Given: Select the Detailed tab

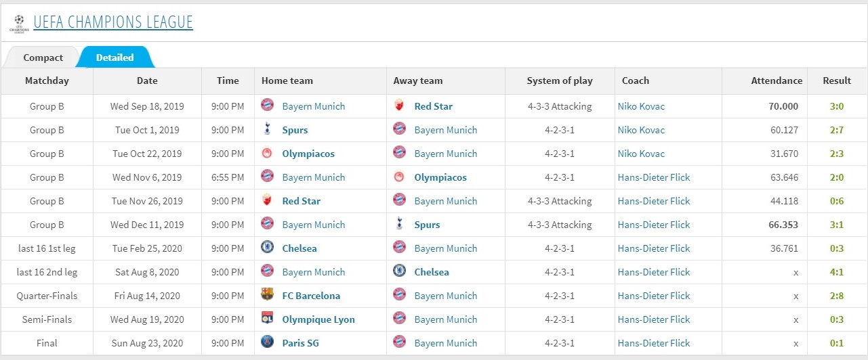Looking at the screenshot, I should [115, 58].
